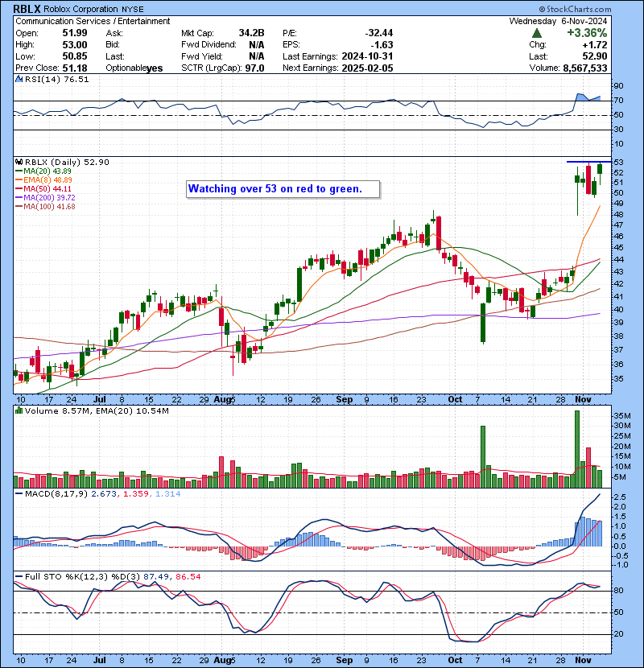Click the Mkt Cap value 34.2B
Viewport: 644px width, 668px height.
pos(251,33)
